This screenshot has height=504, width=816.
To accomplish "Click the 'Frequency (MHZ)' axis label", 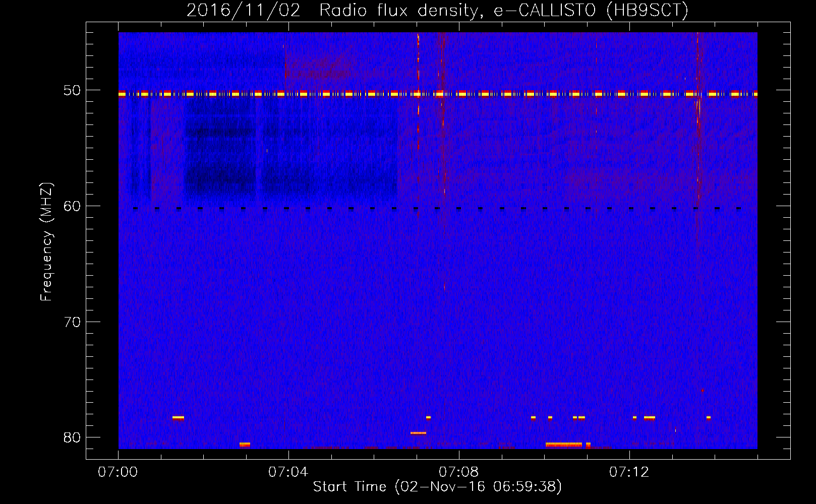I will (x=46, y=242).
